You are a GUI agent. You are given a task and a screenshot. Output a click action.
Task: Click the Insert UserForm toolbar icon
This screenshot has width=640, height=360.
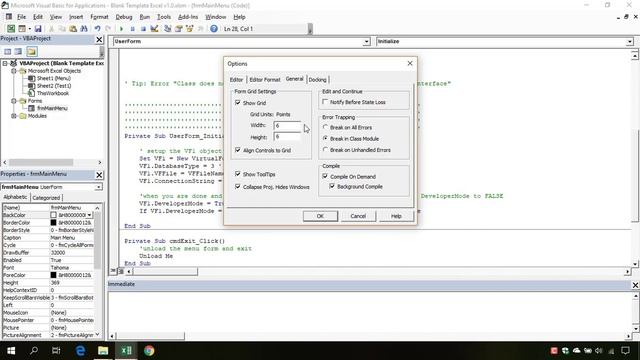click(22, 29)
